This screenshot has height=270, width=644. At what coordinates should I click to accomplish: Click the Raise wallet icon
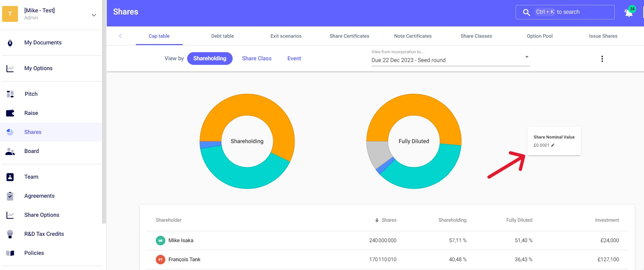(10, 113)
